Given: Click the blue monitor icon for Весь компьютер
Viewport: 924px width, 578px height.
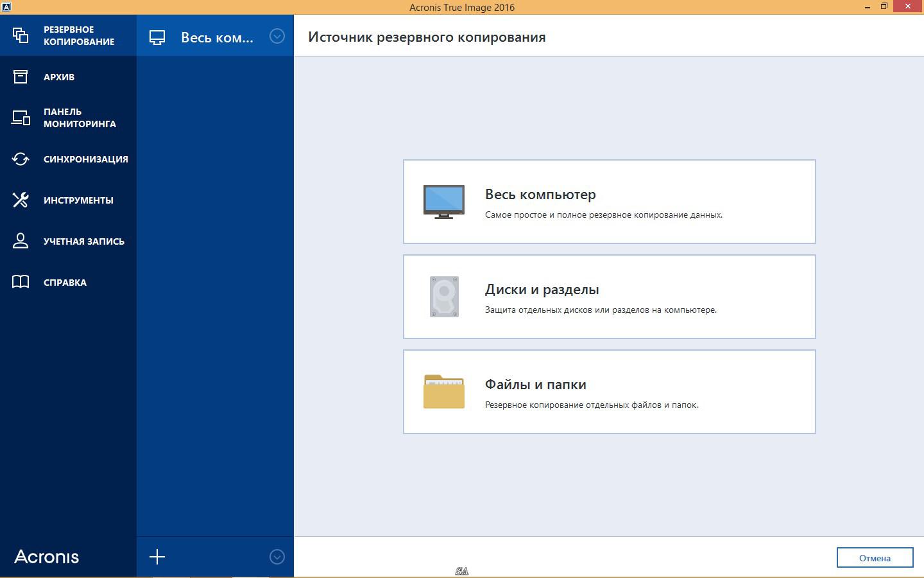Looking at the screenshot, I should [444, 202].
